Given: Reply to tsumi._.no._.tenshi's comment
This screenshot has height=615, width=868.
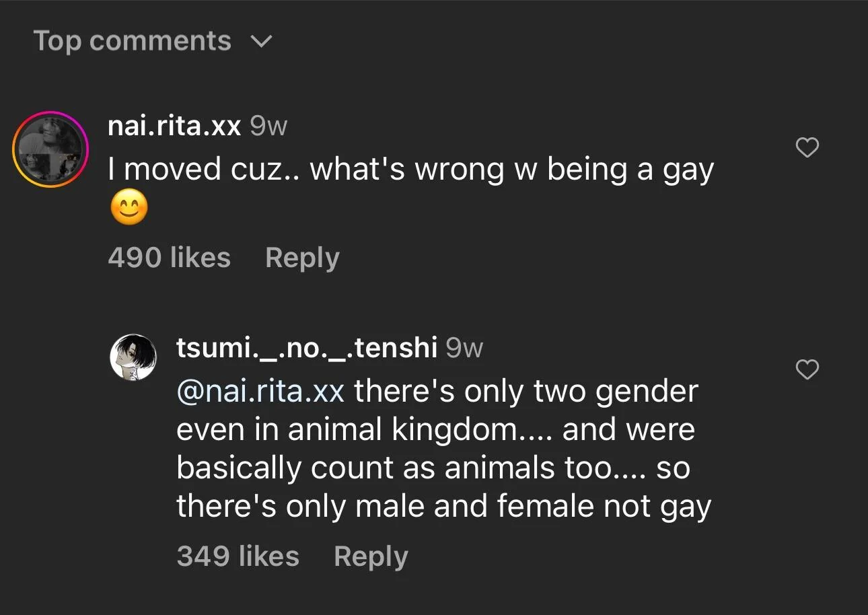Looking at the screenshot, I should (x=371, y=556).
